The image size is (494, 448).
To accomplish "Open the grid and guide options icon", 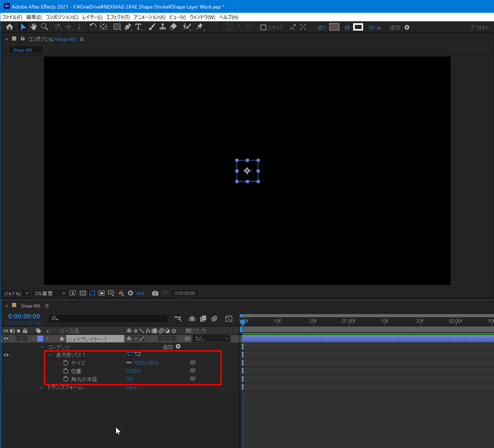I will (111, 293).
